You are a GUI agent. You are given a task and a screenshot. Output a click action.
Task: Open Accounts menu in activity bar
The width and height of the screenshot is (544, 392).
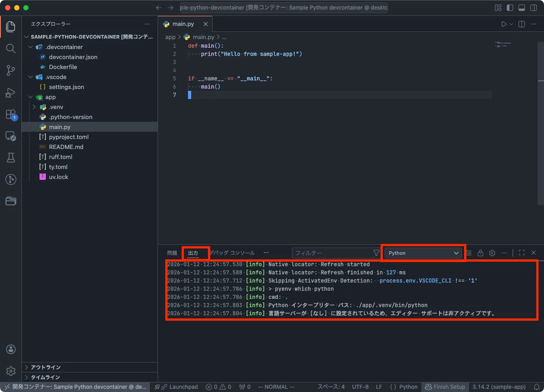[x=11, y=349]
